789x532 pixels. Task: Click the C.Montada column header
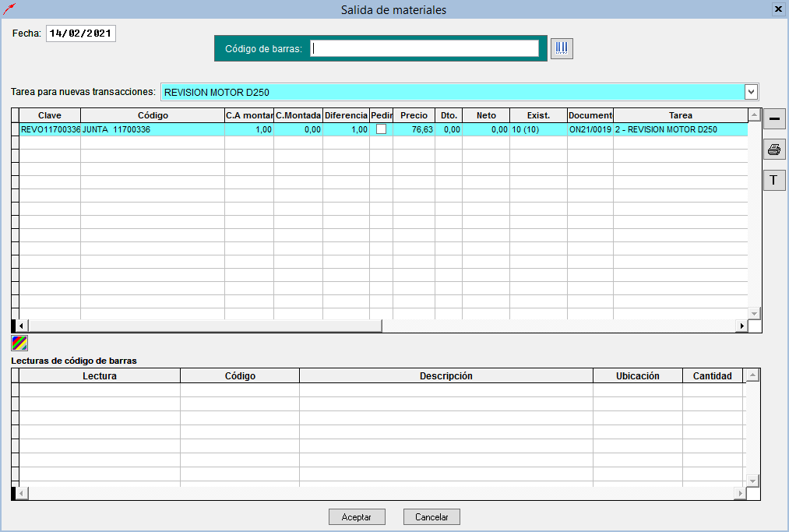[298, 115]
